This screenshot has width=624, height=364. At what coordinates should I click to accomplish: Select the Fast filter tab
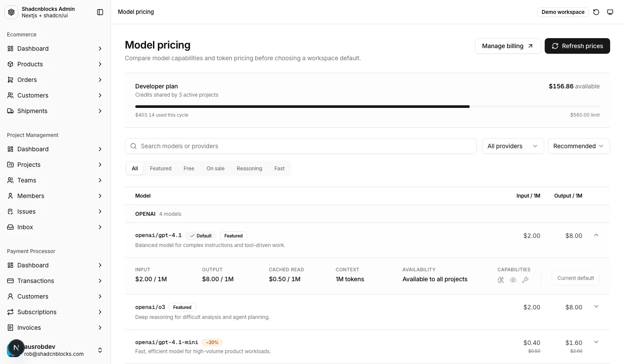[279, 169]
